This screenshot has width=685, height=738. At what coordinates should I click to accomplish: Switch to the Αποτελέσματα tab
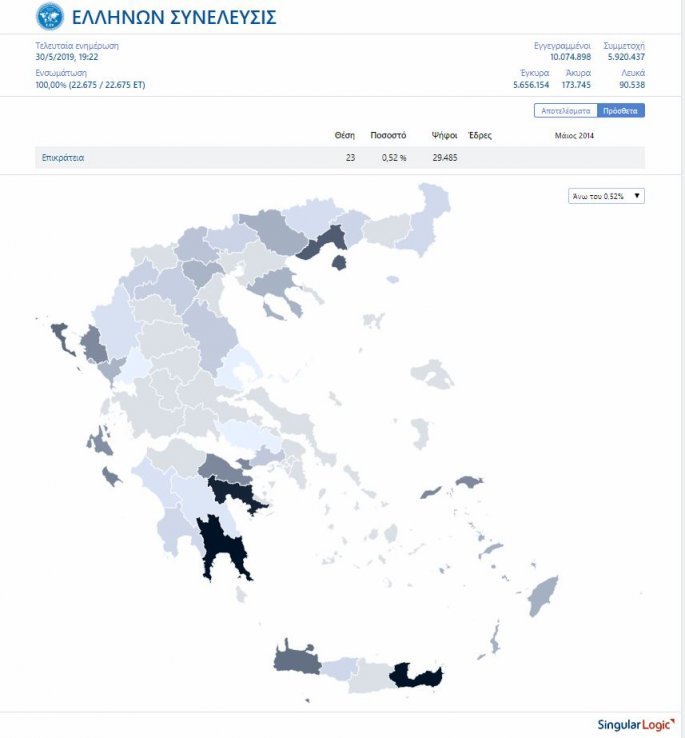(565, 111)
